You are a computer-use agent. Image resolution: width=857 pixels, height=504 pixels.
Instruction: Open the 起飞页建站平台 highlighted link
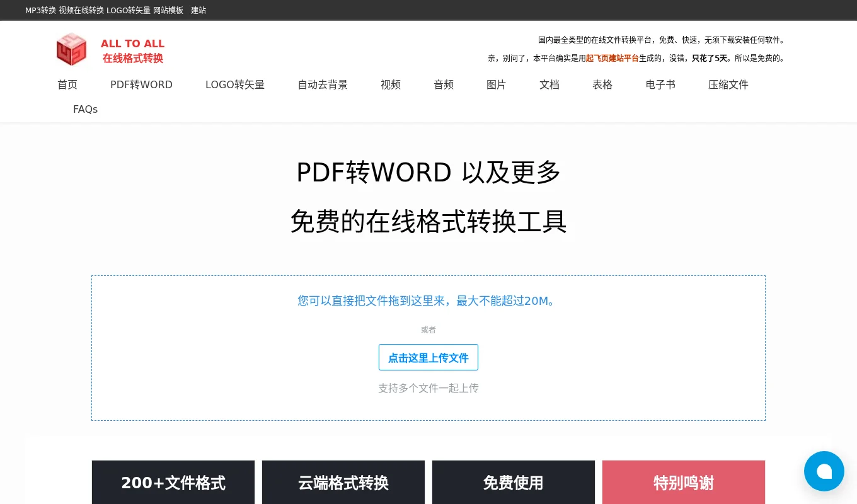tap(612, 58)
